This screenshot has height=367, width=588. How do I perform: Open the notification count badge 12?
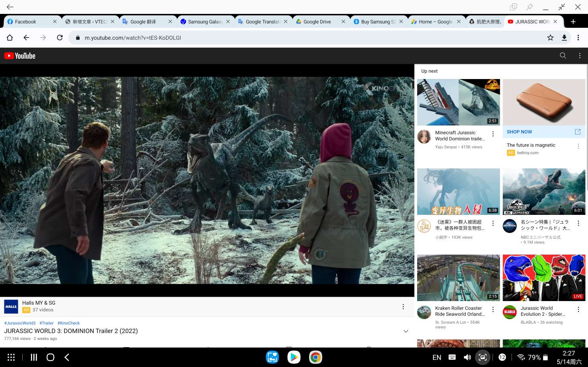[x=502, y=357]
